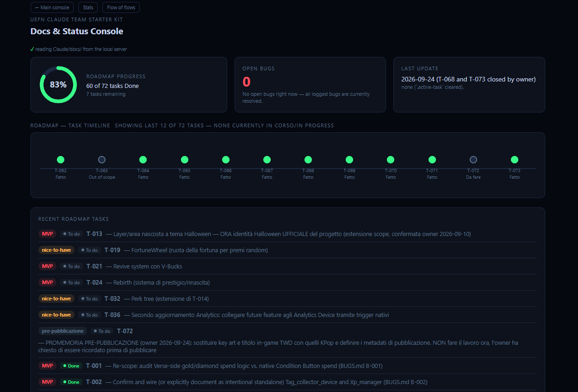
Task: Click the last update date text
Action: click(x=468, y=79)
